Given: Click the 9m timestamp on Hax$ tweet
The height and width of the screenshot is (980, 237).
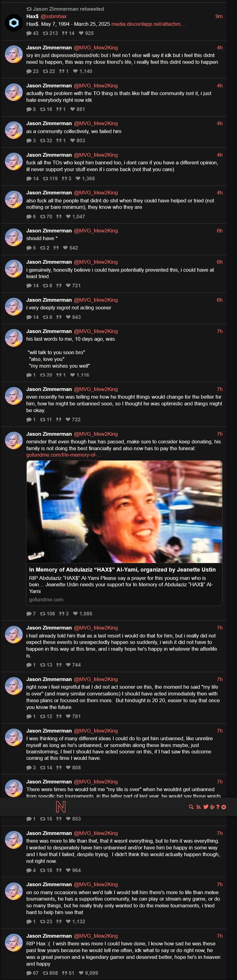Looking at the screenshot, I should [219, 16].
